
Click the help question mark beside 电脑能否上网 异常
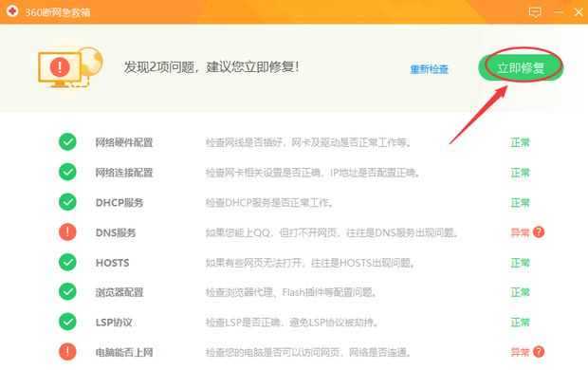point(539,352)
